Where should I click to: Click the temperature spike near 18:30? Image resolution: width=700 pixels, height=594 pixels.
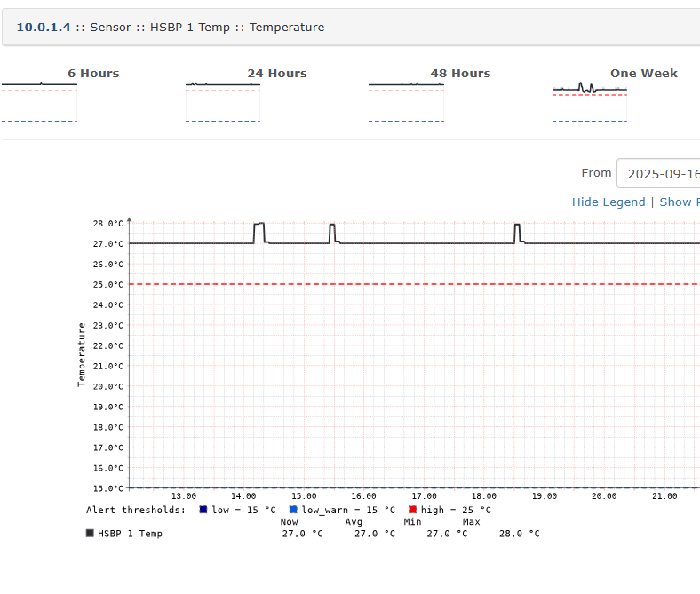pyautogui.click(x=517, y=225)
